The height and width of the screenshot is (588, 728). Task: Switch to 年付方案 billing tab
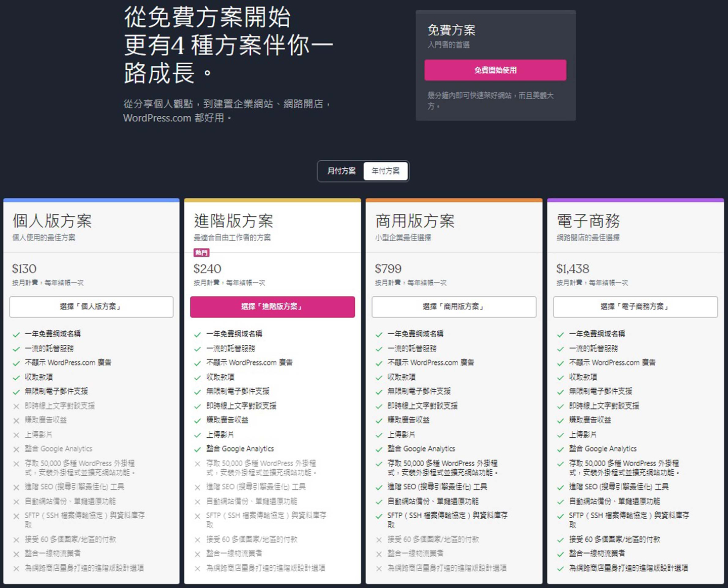tap(385, 171)
